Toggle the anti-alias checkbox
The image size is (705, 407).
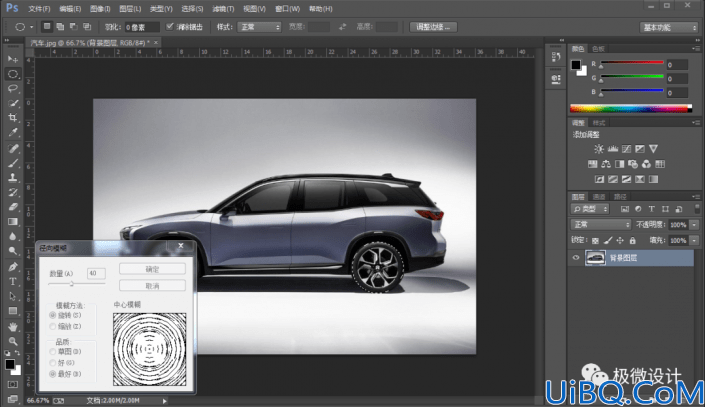[x=170, y=27]
